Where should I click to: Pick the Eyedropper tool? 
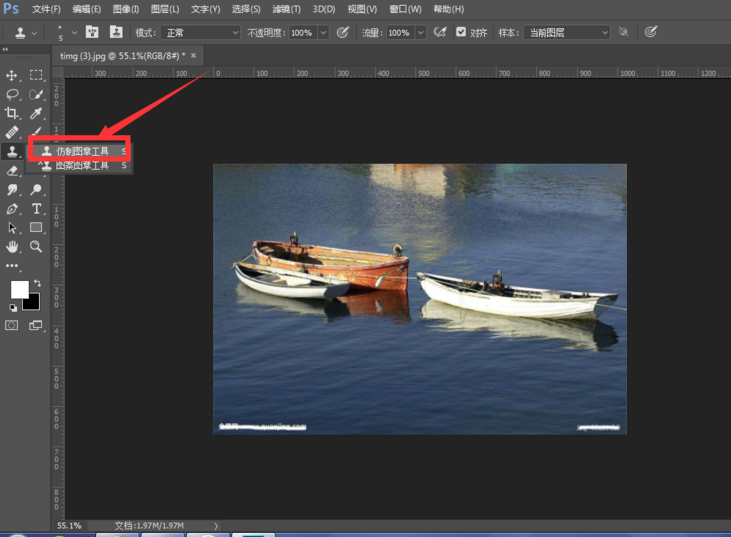[36, 113]
